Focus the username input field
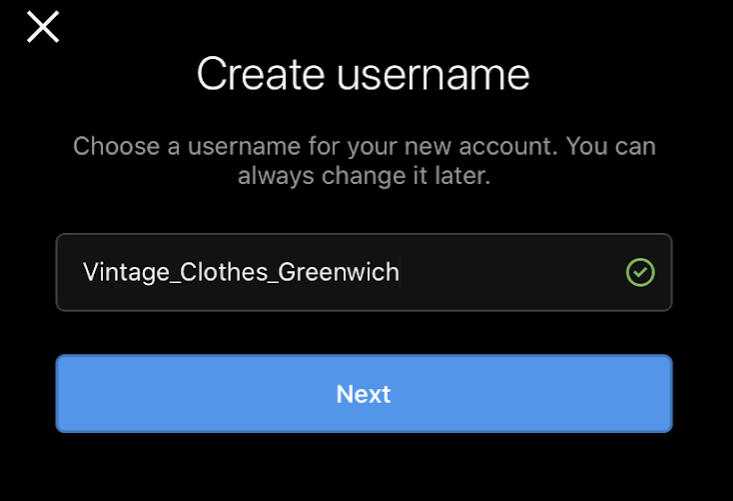Viewport: 733px width, 501px height. (364, 272)
